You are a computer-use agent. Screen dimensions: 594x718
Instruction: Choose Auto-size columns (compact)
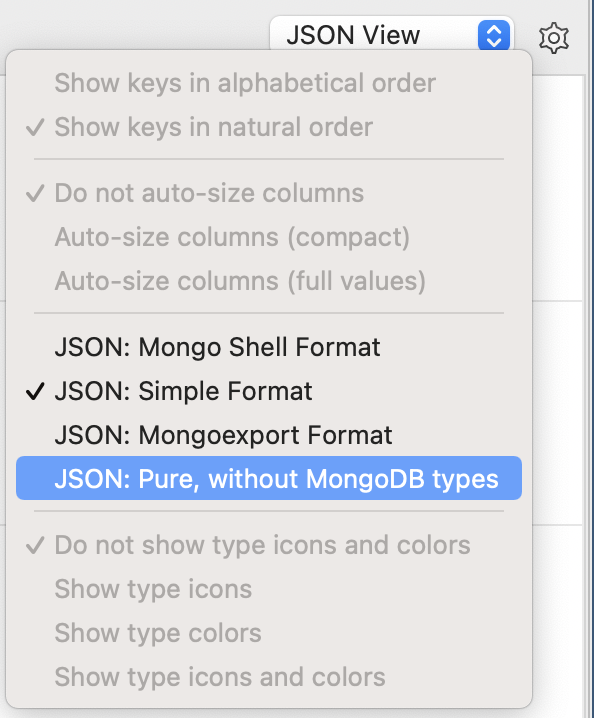click(x=269, y=237)
